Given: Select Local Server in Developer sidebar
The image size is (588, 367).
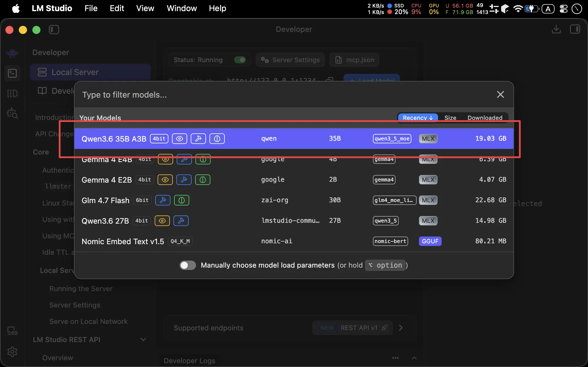Looking at the screenshot, I should [90, 72].
